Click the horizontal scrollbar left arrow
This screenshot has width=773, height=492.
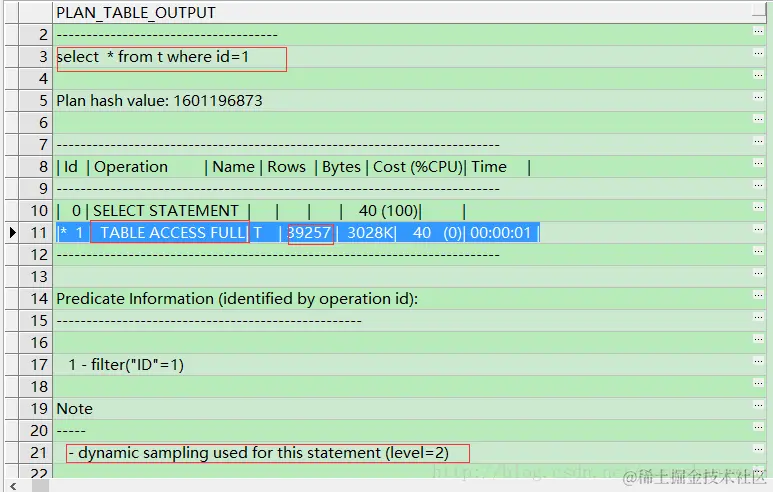[13, 486]
